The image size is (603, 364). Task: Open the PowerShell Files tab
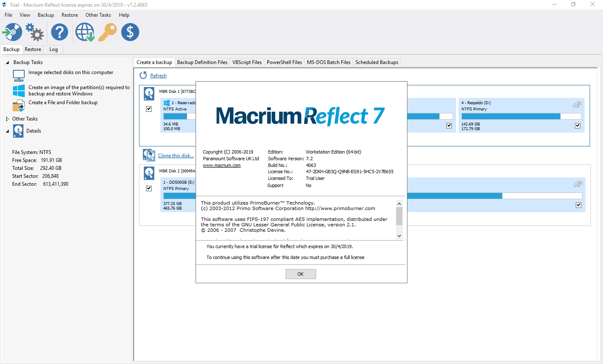pyautogui.click(x=284, y=62)
